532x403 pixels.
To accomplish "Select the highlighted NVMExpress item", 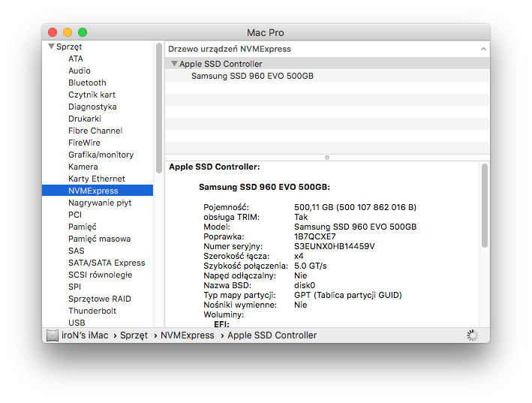I will tap(98, 191).
